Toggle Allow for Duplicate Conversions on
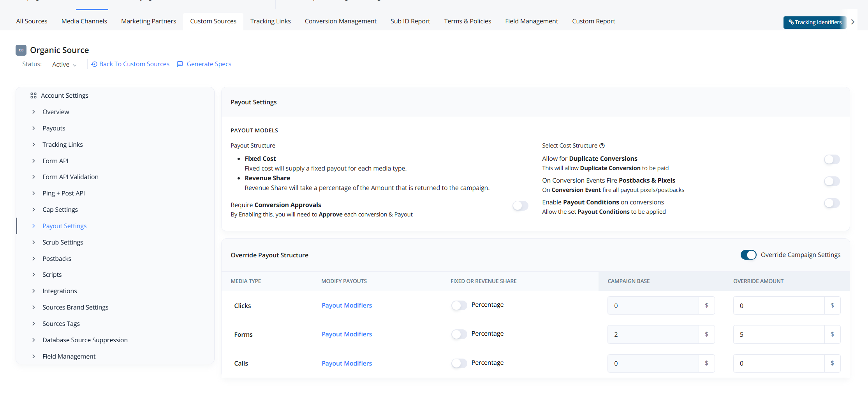Image resolution: width=868 pixels, height=394 pixels. click(831, 159)
